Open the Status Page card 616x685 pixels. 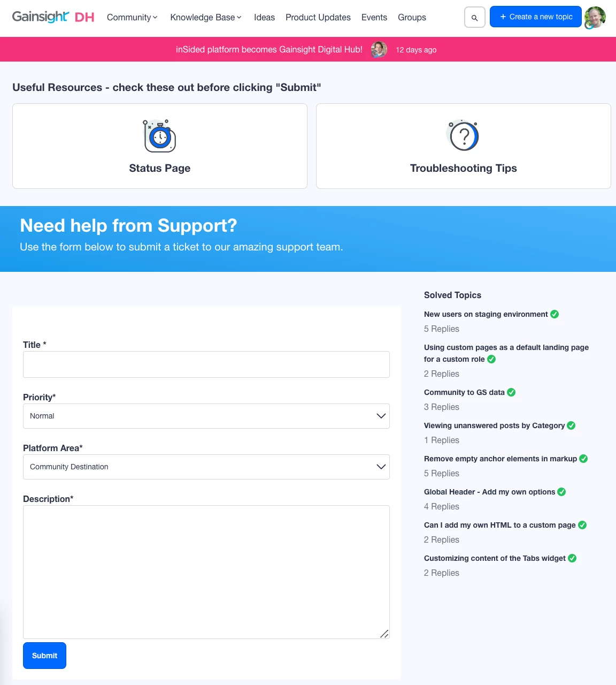[x=160, y=146]
